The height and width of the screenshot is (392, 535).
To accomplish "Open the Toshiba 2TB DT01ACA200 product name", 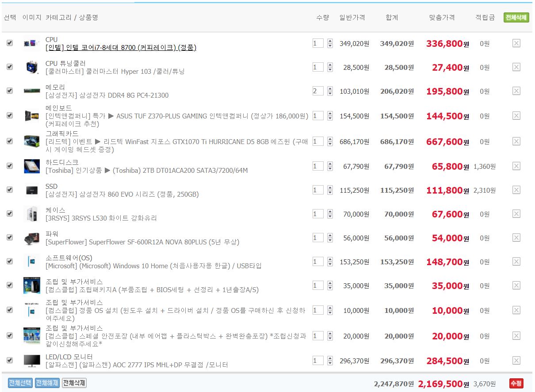I will pyautogui.click(x=147, y=171).
